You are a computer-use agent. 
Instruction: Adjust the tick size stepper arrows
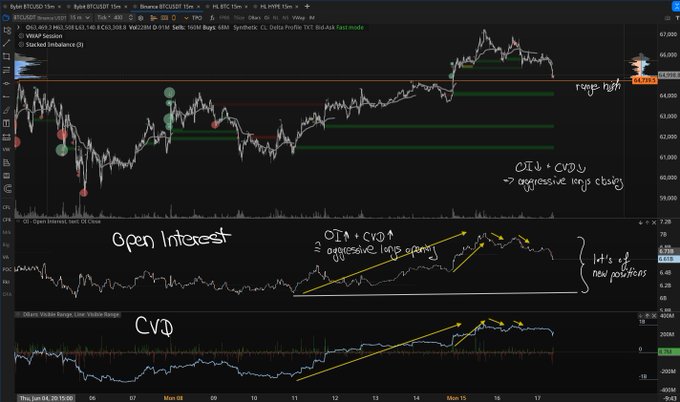[131, 18]
